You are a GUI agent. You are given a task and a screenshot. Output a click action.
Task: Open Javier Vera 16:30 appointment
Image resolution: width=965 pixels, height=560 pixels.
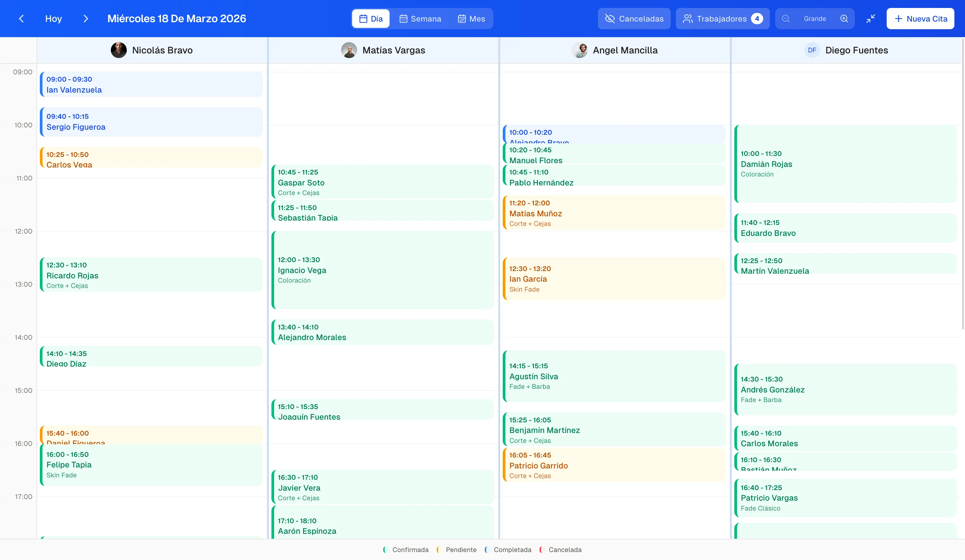click(x=383, y=487)
